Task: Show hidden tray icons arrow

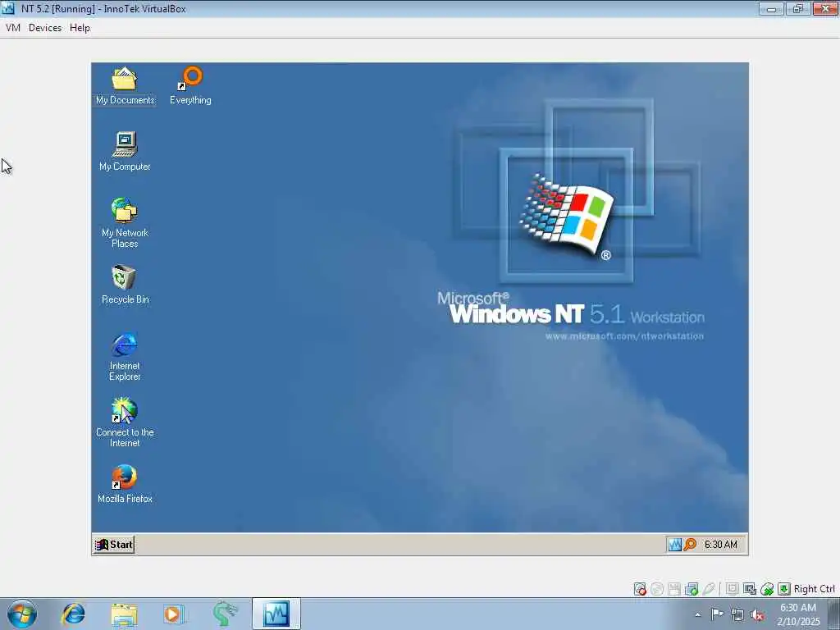Action: click(697, 614)
